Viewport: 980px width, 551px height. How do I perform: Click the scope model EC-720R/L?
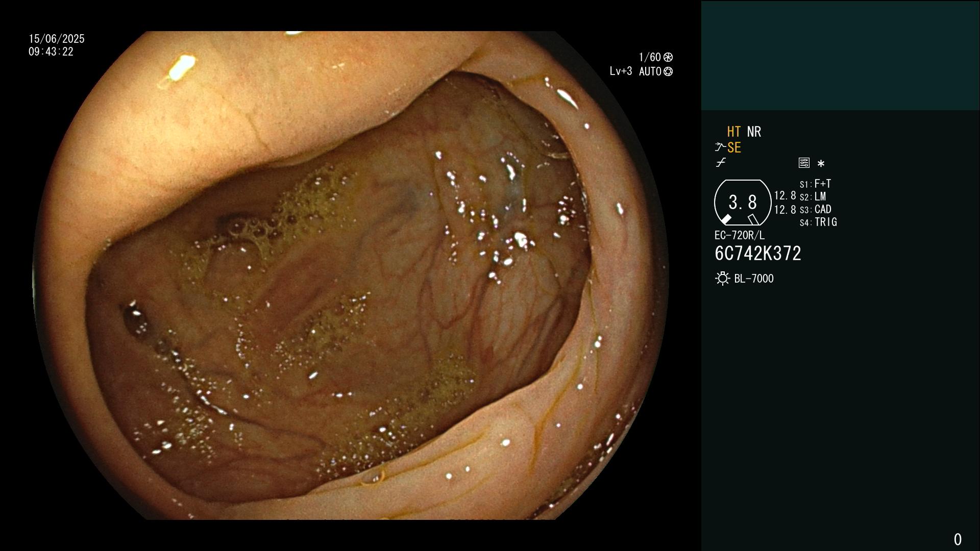(x=740, y=235)
